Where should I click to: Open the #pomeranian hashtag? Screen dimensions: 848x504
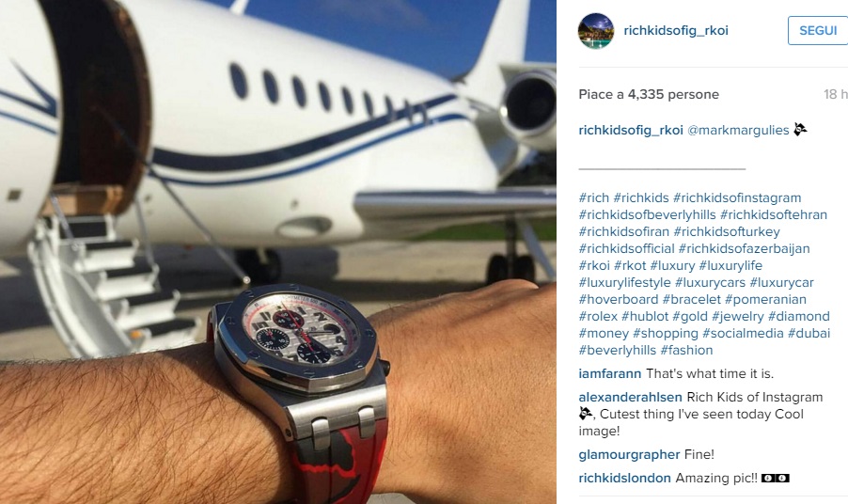tap(765, 299)
